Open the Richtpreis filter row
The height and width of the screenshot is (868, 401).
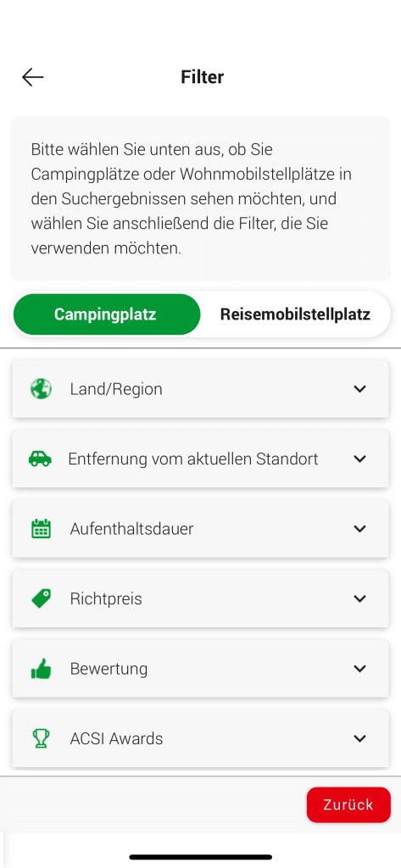(x=200, y=598)
